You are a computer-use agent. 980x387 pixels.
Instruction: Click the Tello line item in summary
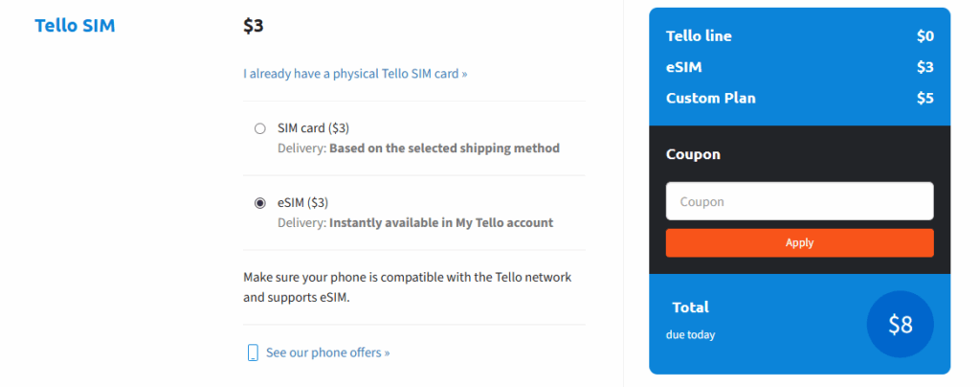point(699,36)
